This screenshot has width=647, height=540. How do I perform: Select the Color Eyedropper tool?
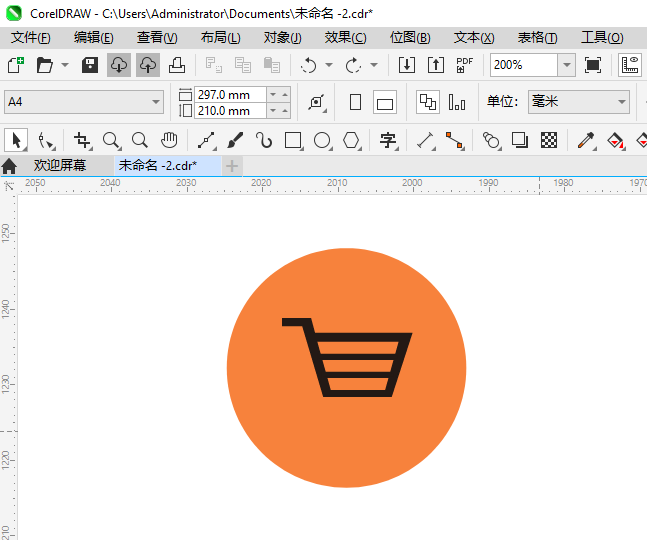[x=586, y=140]
